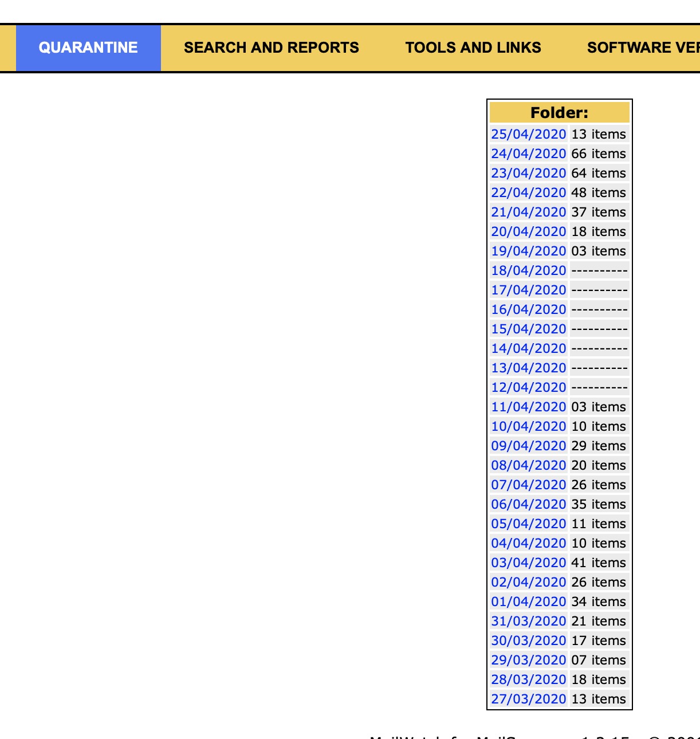
Task: Open the 23/04/2020 quarantine folder
Action: click(529, 172)
